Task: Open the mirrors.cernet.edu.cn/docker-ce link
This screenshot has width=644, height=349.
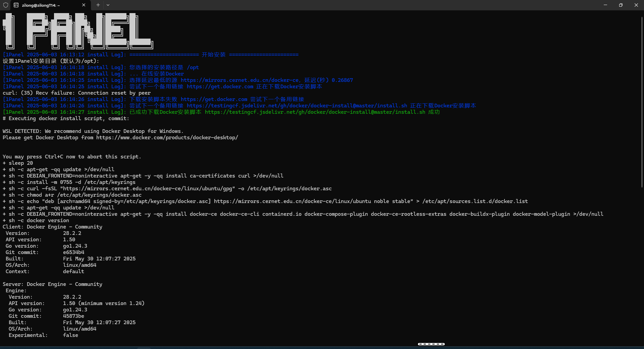Action: click(239, 80)
